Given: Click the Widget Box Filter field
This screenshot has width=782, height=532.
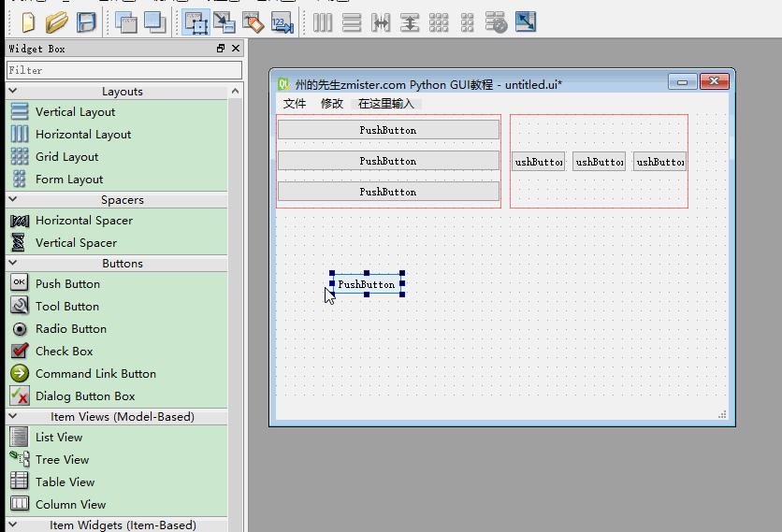Looking at the screenshot, I should (124, 70).
